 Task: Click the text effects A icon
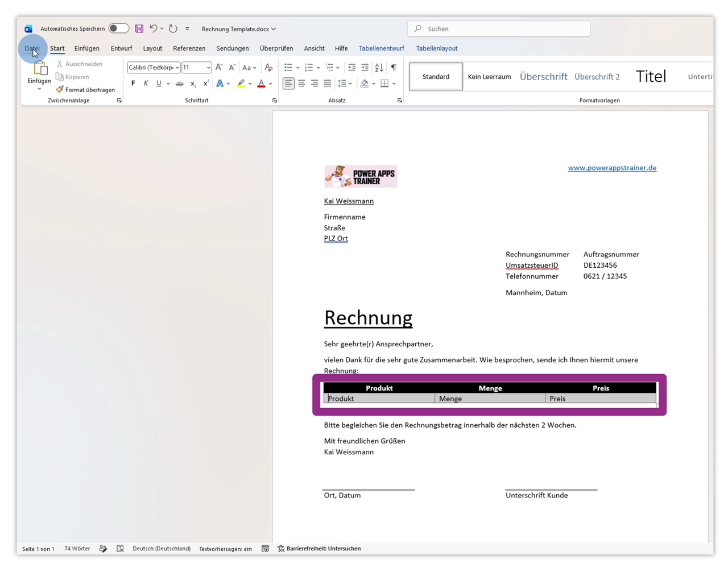click(x=220, y=84)
